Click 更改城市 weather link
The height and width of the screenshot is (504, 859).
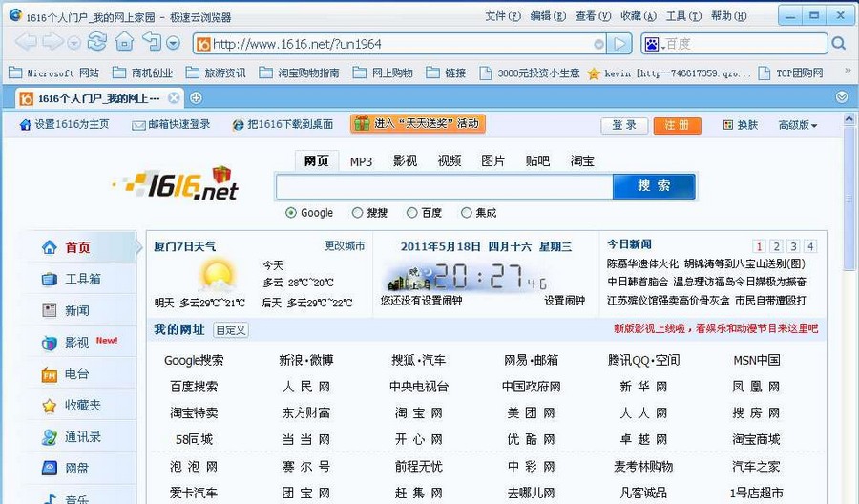[x=344, y=246]
